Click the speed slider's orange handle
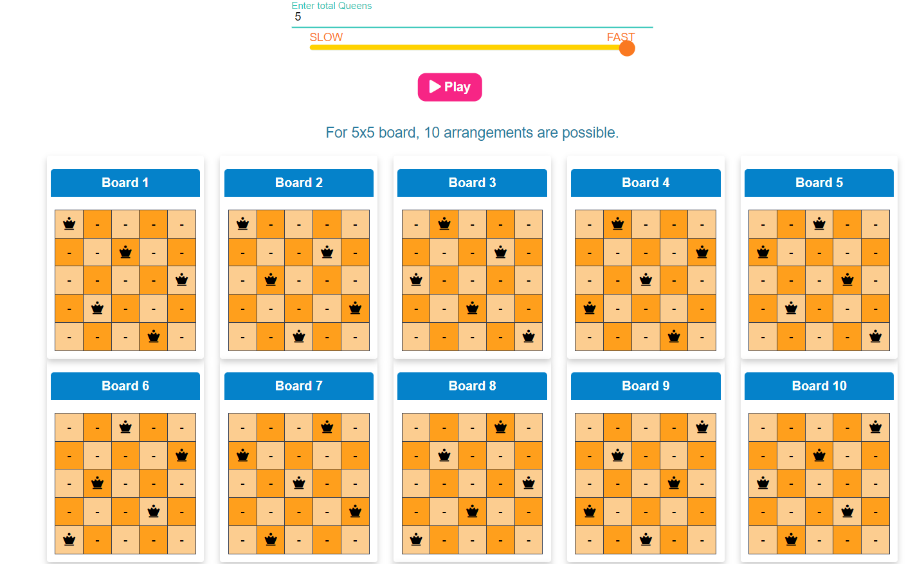The image size is (924, 564). point(627,48)
